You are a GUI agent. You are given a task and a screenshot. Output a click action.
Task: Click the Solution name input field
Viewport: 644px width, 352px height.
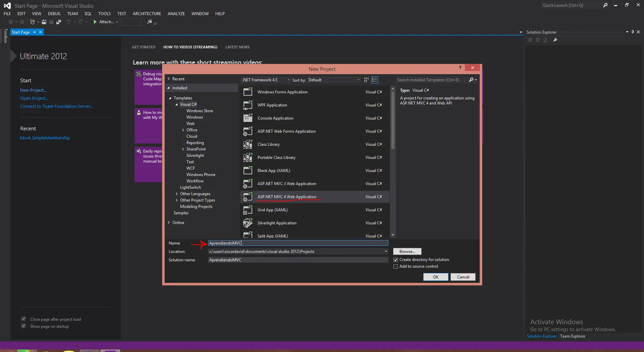298,260
